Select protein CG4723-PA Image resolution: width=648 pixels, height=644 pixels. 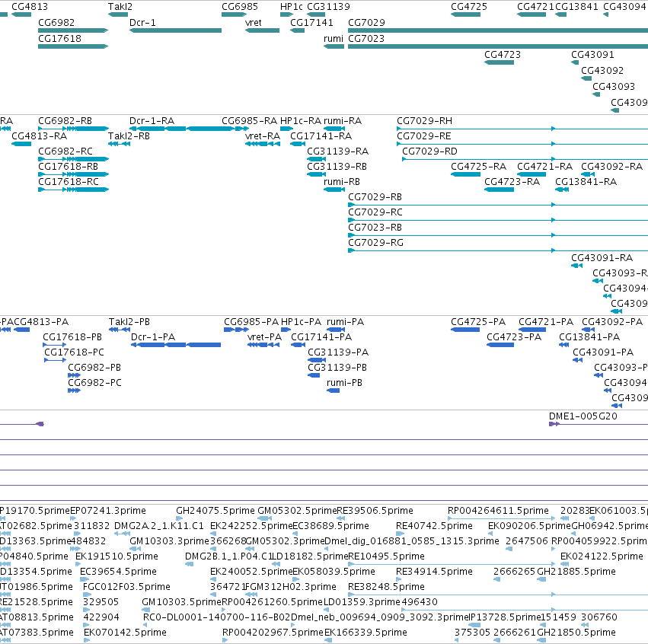pos(514,337)
